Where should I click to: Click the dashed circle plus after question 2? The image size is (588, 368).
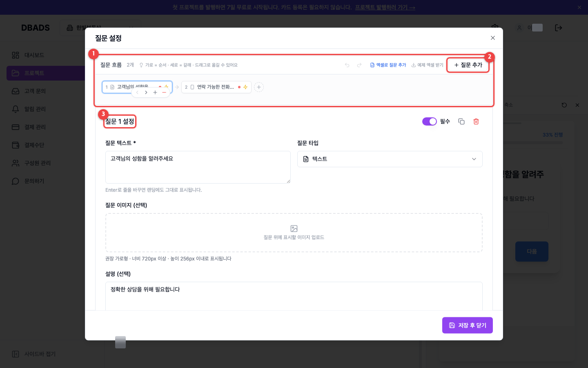coord(259,87)
